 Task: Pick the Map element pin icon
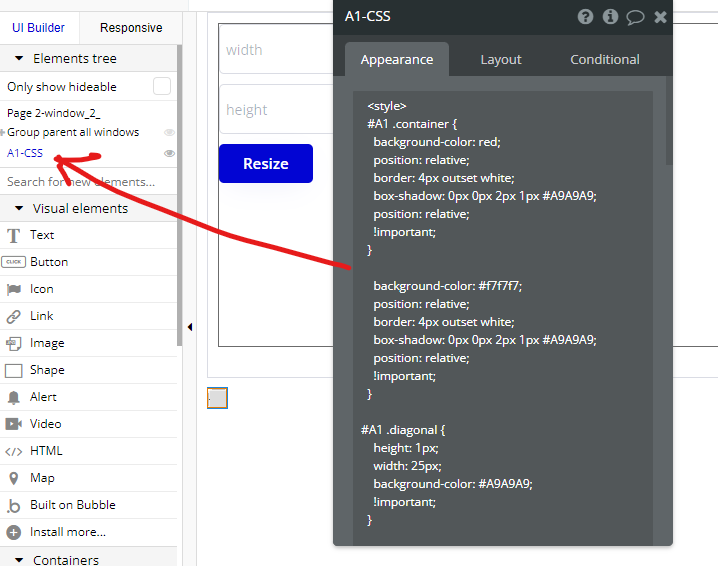click(x=14, y=478)
